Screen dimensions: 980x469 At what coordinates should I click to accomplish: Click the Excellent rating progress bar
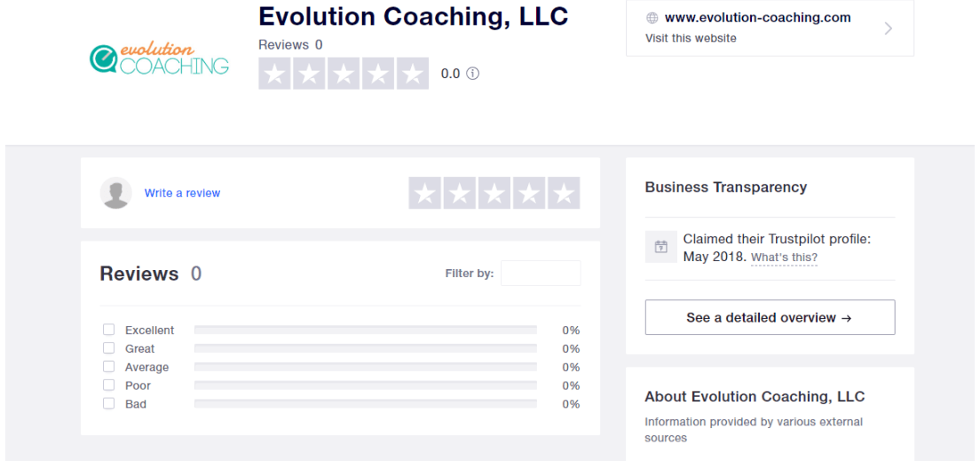[x=366, y=330]
